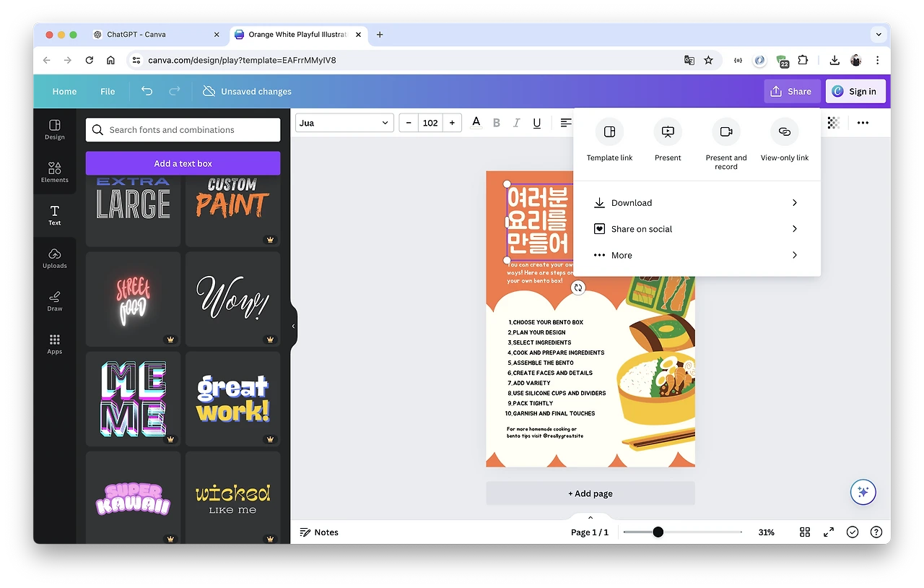This screenshot has height=588, width=924.
Task: Open a new browser tab
Action: (x=380, y=34)
